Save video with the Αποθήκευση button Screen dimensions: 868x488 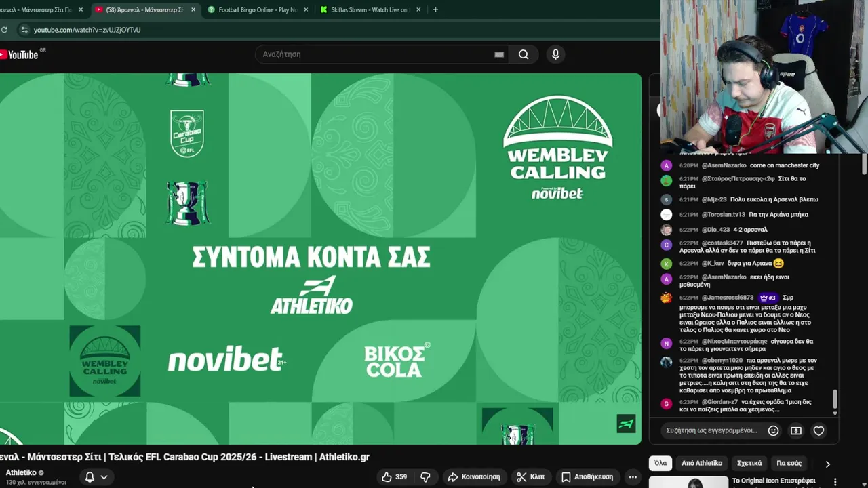[588, 477]
